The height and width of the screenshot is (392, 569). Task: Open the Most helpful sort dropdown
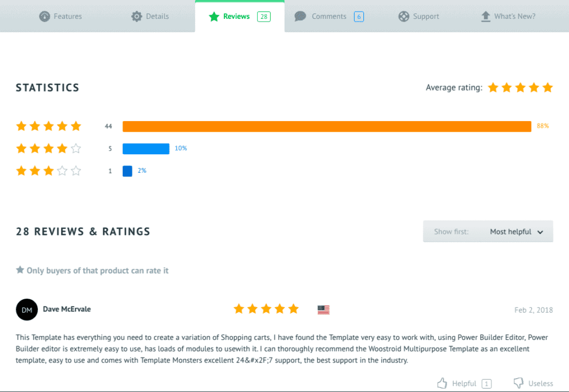coord(488,232)
